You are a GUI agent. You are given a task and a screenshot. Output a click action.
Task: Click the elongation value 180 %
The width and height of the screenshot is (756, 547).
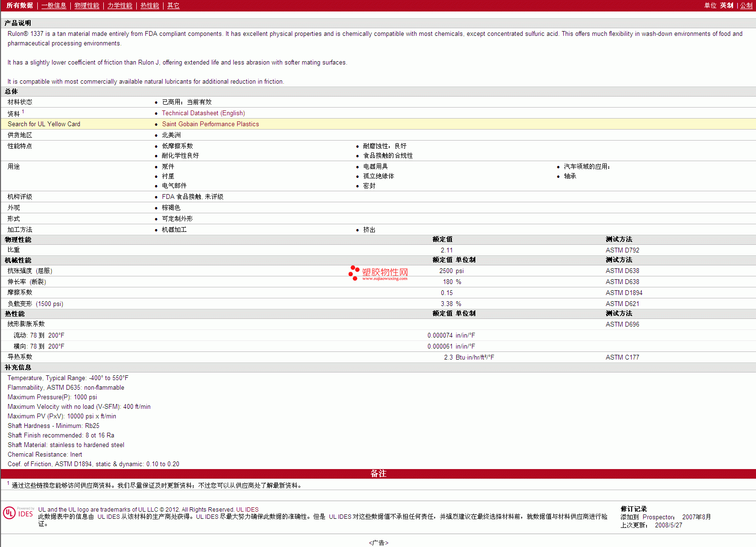pyautogui.click(x=452, y=282)
